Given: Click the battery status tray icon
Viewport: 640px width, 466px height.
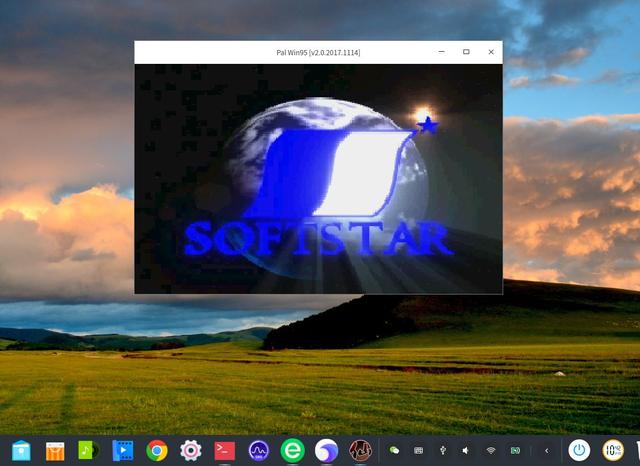Looking at the screenshot, I should 516,450.
